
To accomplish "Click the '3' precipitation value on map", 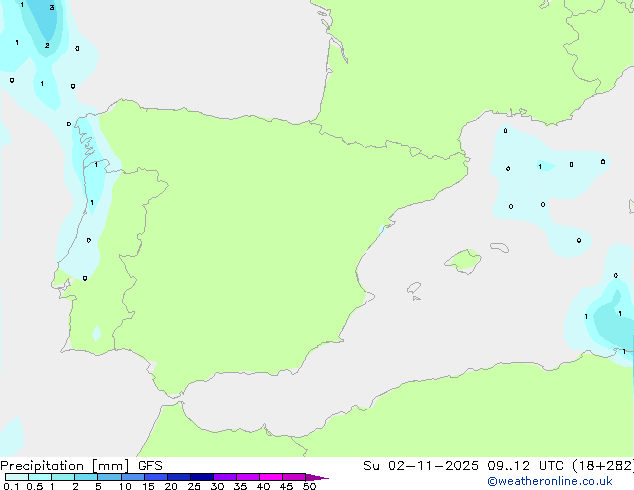I will 52,8.
